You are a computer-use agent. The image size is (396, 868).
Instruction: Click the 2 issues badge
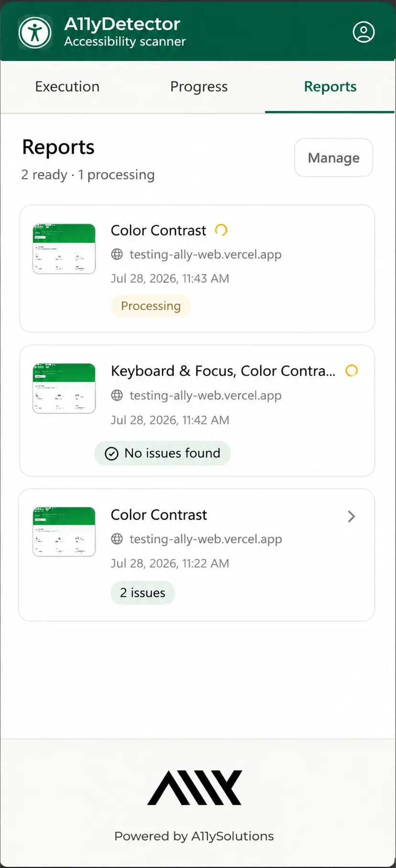tap(143, 593)
